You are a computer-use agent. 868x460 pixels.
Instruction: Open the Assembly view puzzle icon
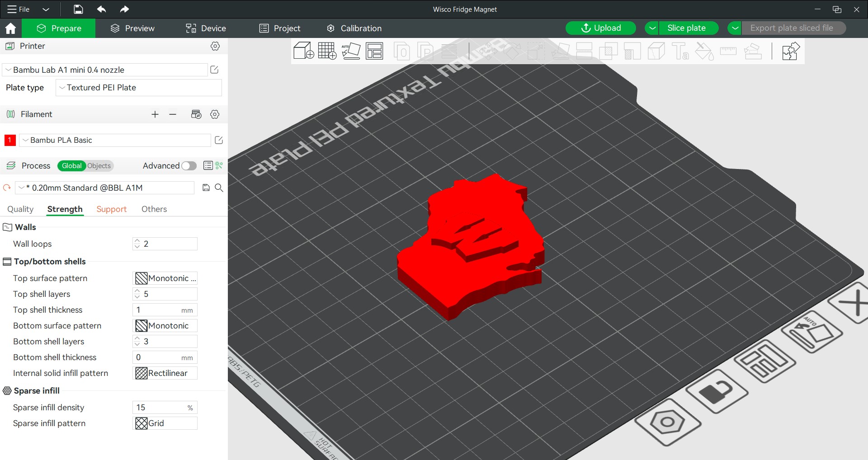coord(790,51)
